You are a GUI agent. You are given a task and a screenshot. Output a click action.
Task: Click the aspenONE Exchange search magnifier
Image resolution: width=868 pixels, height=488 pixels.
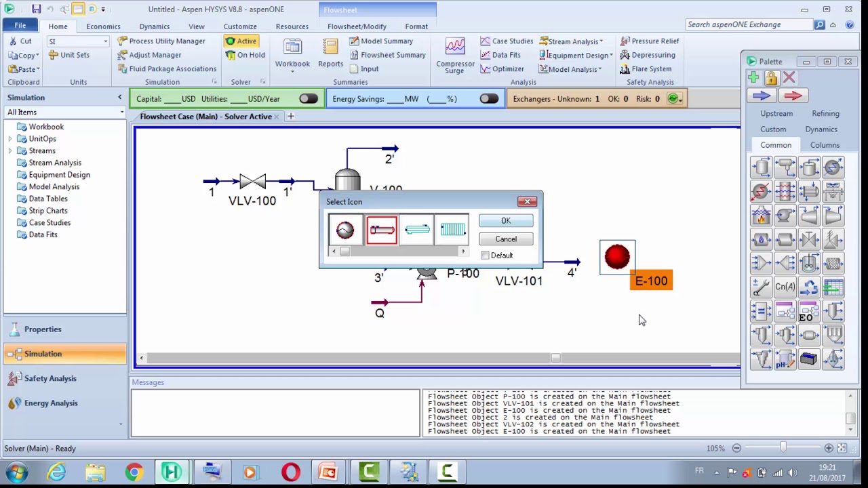[x=820, y=24]
